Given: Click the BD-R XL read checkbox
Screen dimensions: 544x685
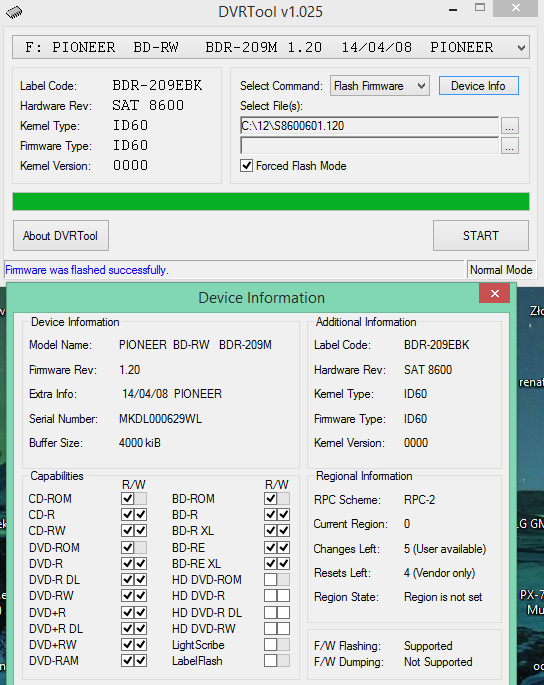Looking at the screenshot, I should tap(270, 530).
